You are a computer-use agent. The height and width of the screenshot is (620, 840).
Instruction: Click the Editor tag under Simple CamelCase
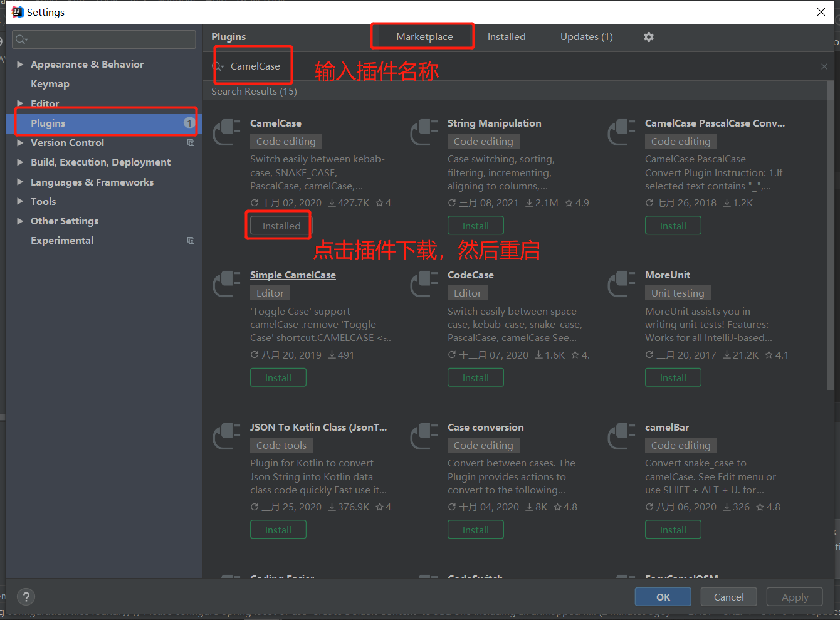click(x=270, y=293)
